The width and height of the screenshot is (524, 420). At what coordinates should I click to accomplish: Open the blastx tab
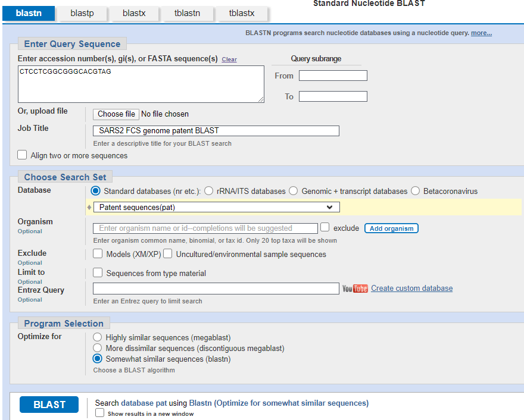(134, 13)
